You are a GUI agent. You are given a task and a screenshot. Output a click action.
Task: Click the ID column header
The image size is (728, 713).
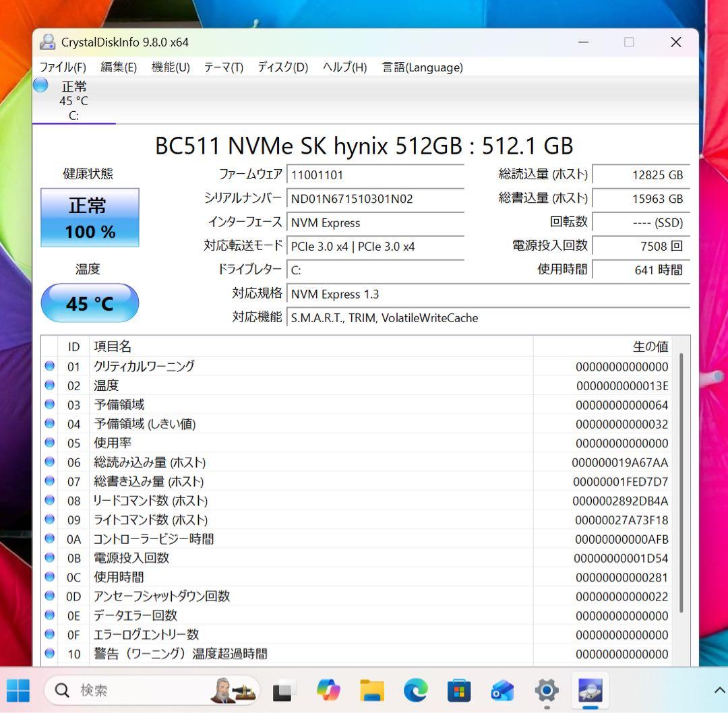[x=73, y=347]
